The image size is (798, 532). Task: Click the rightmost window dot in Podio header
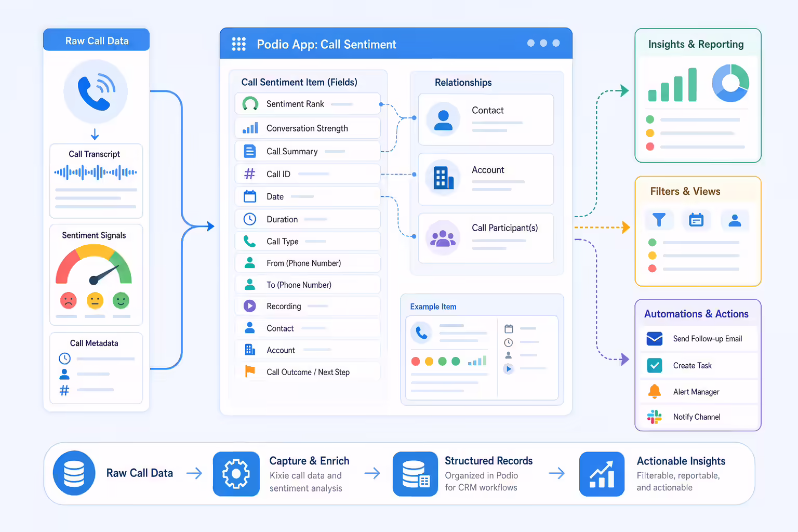click(556, 43)
